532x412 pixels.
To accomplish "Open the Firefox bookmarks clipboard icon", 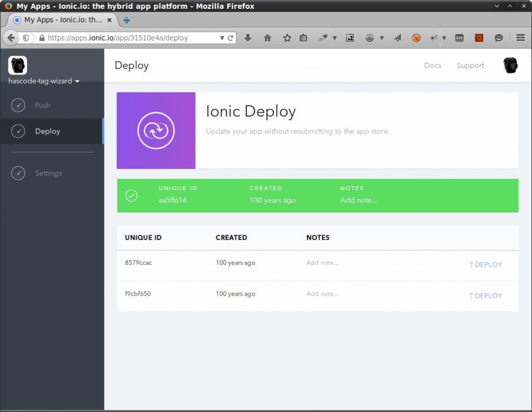I will [x=303, y=37].
